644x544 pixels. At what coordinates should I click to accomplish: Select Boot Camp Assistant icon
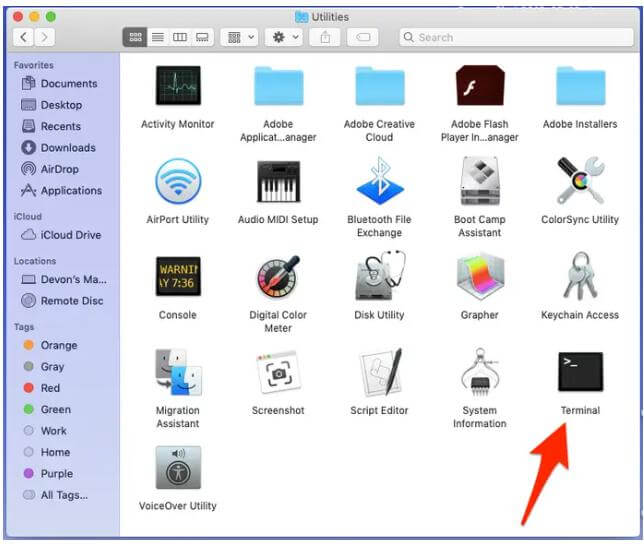click(480, 181)
